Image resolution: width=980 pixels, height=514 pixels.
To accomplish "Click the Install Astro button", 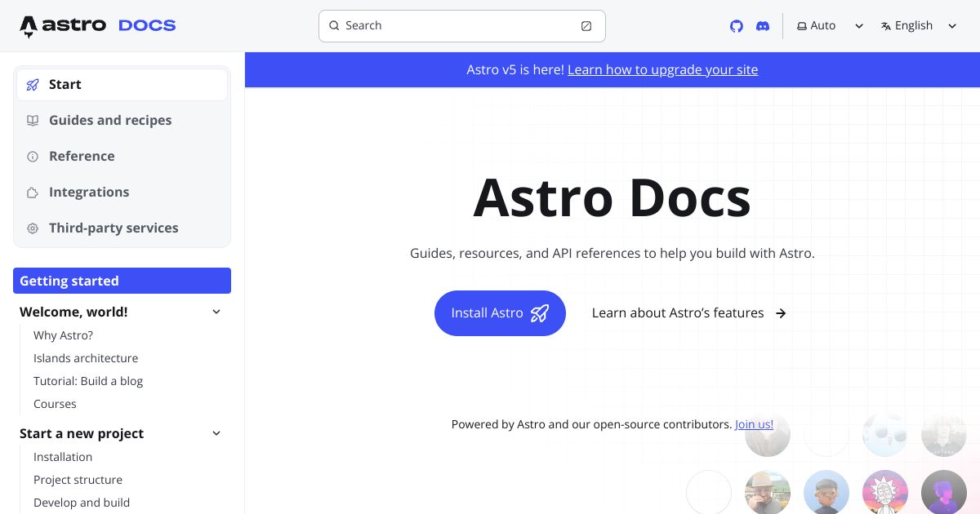I will (x=500, y=313).
